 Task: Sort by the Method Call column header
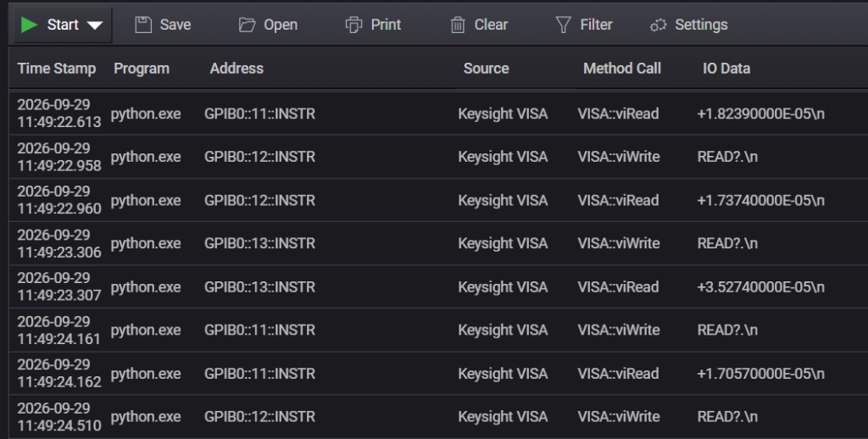(x=622, y=69)
